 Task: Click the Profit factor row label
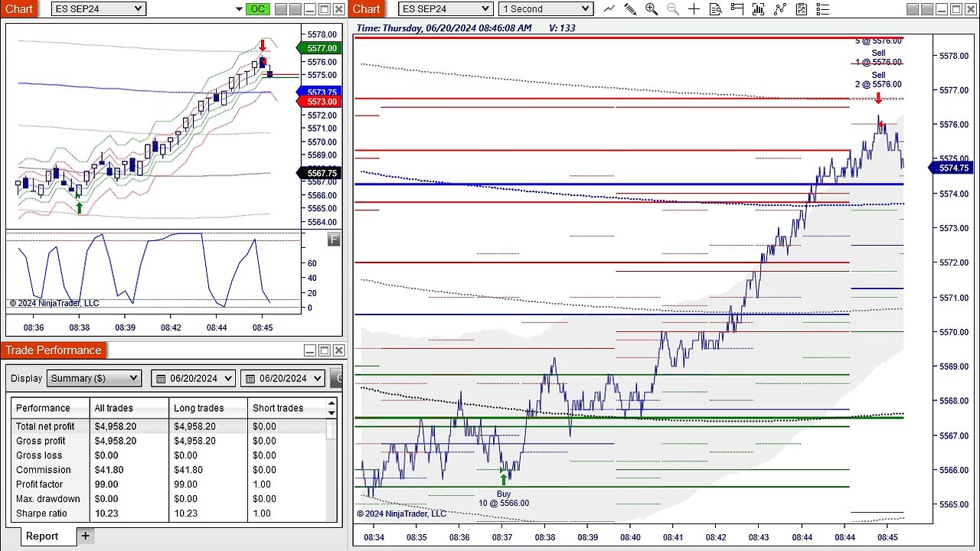pyautogui.click(x=40, y=484)
